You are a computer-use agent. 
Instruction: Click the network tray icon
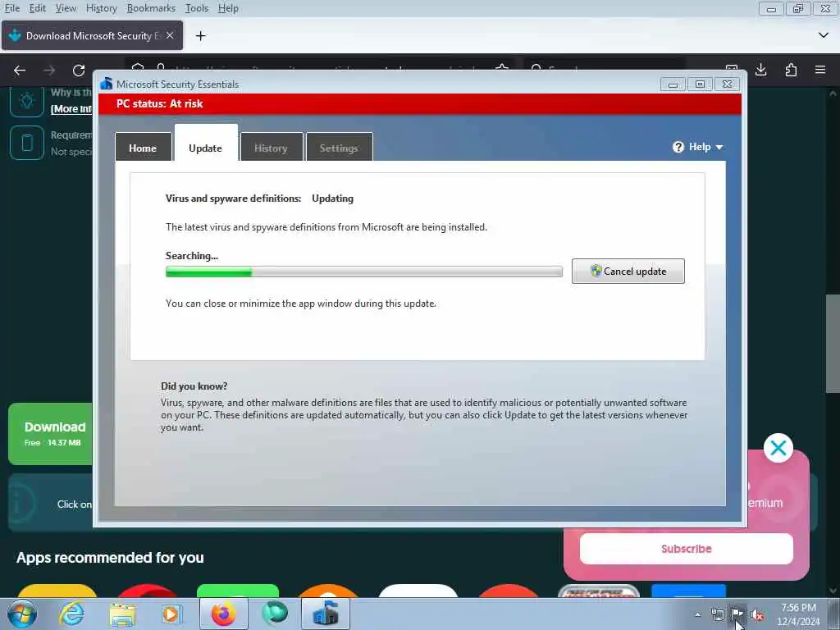pyautogui.click(x=717, y=614)
